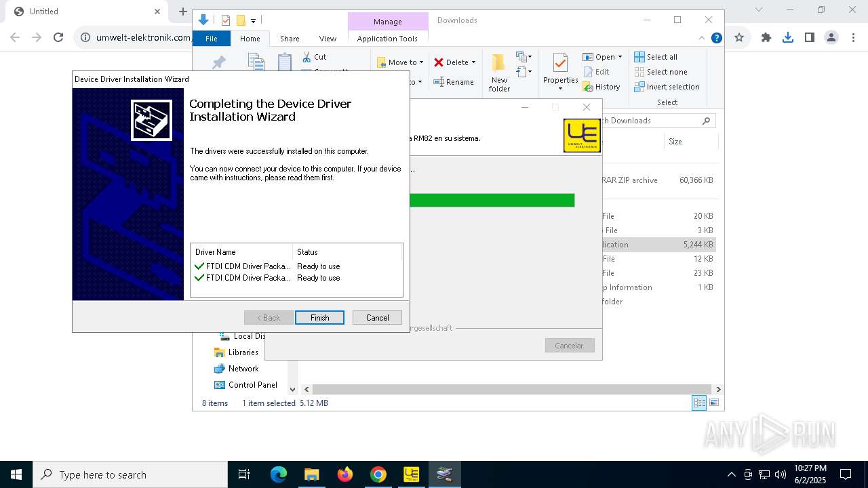Click the Properties checkmark icon
868x488 pixels.
[x=560, y=63]
